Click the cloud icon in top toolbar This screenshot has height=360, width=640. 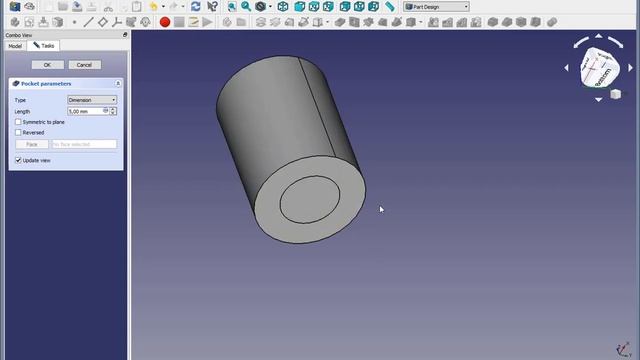[29, 7]
